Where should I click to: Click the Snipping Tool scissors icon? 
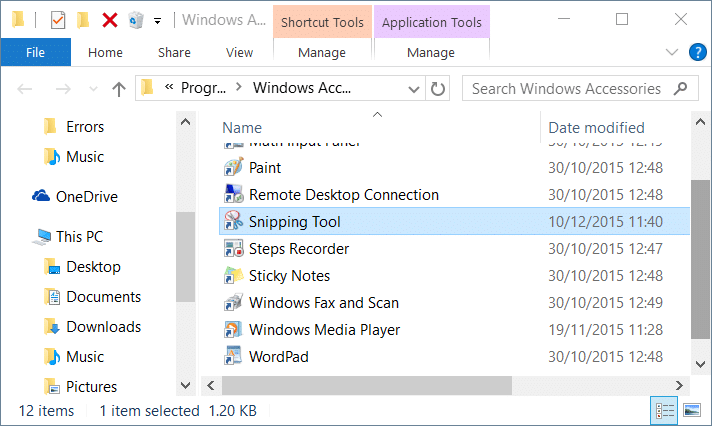pos(234,221)
